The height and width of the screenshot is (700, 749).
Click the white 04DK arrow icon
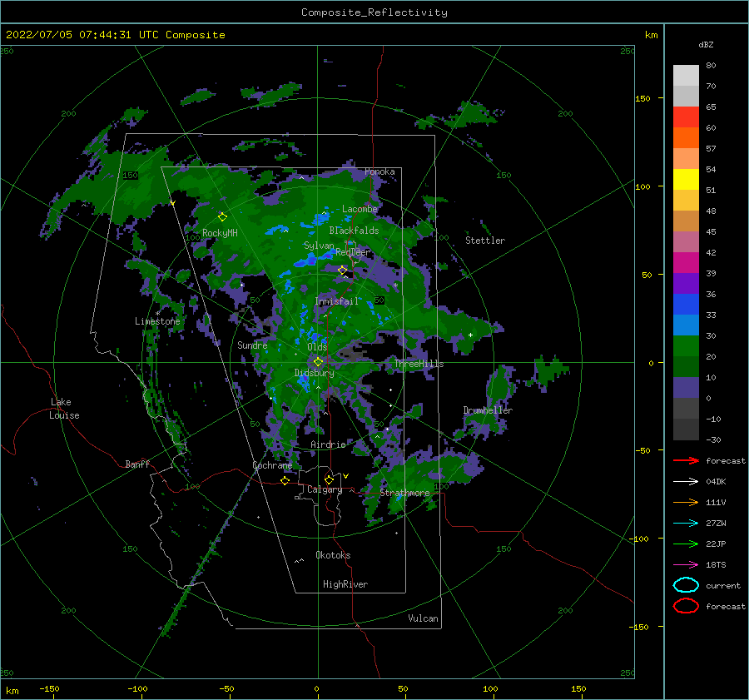click(x=686, y=481)
